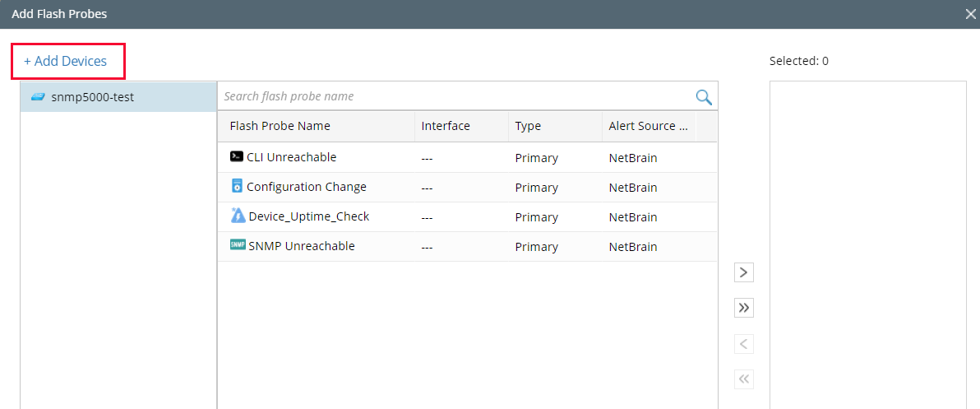
Task: Click interface dashes in CLI Unreachable row
Action: (427, 158)
